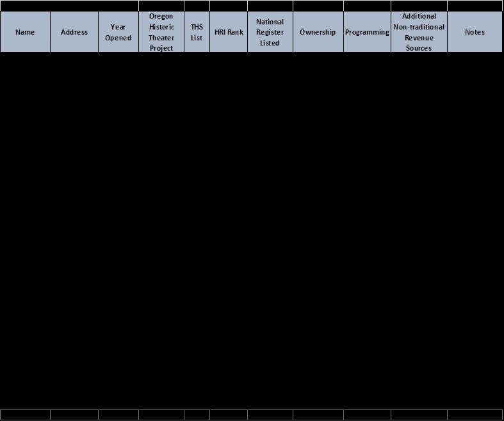The height and width of the screenshot is (421, 504).
Task: Click the Year Opened header cell
Action: point(118,32)
